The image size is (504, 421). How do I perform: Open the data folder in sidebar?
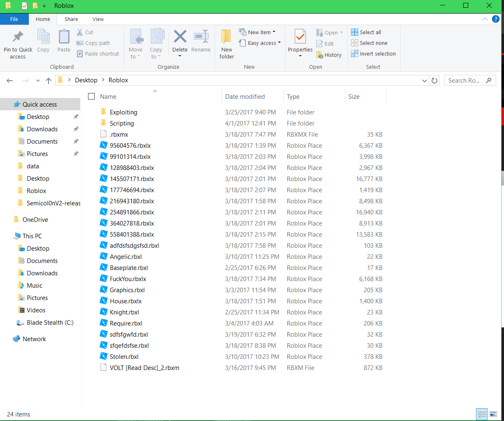33,166
